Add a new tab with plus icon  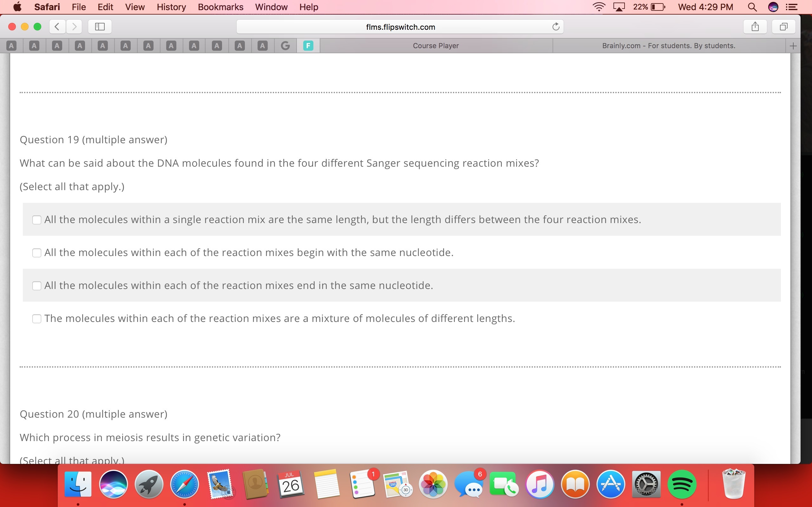click(793, 46)
